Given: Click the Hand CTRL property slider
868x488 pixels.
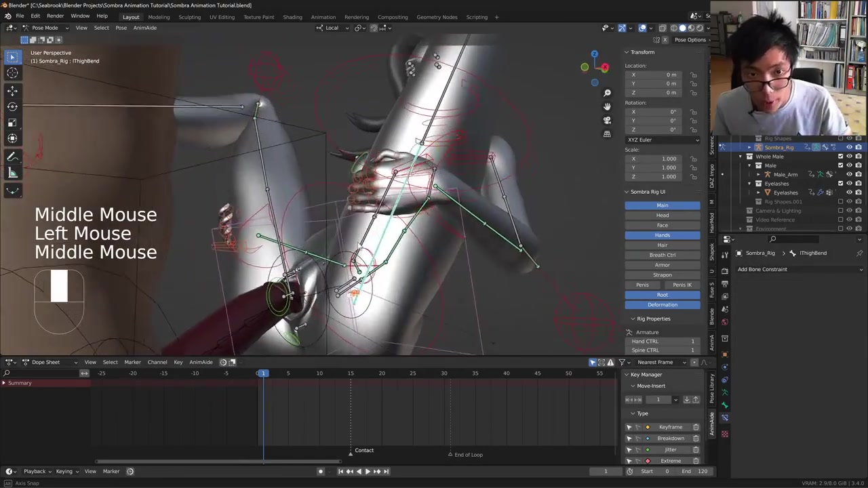Looking at the screenshot, I should [x=663, y=342].
